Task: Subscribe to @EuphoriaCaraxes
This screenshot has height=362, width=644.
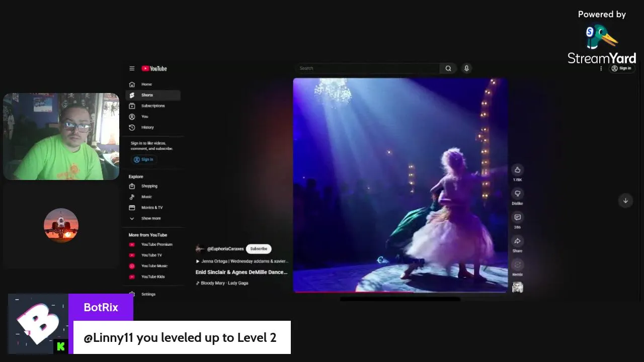Action: tap(259, 249)
